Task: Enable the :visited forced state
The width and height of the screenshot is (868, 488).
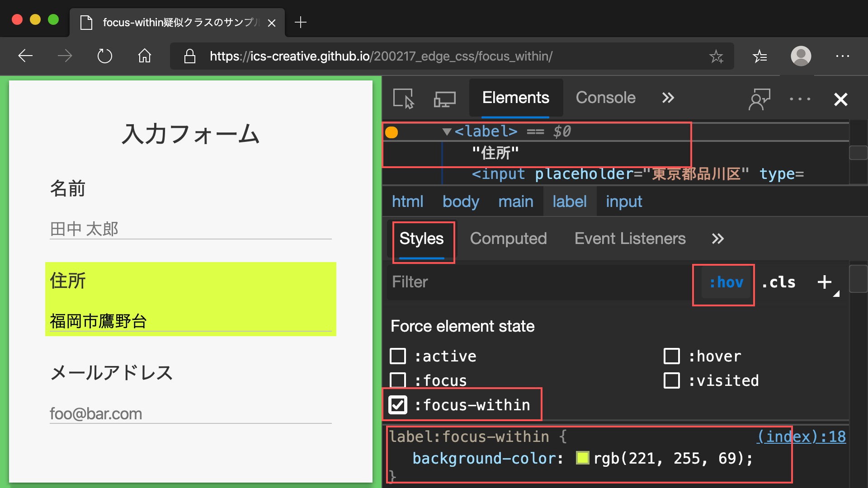Action: point(672,380)
